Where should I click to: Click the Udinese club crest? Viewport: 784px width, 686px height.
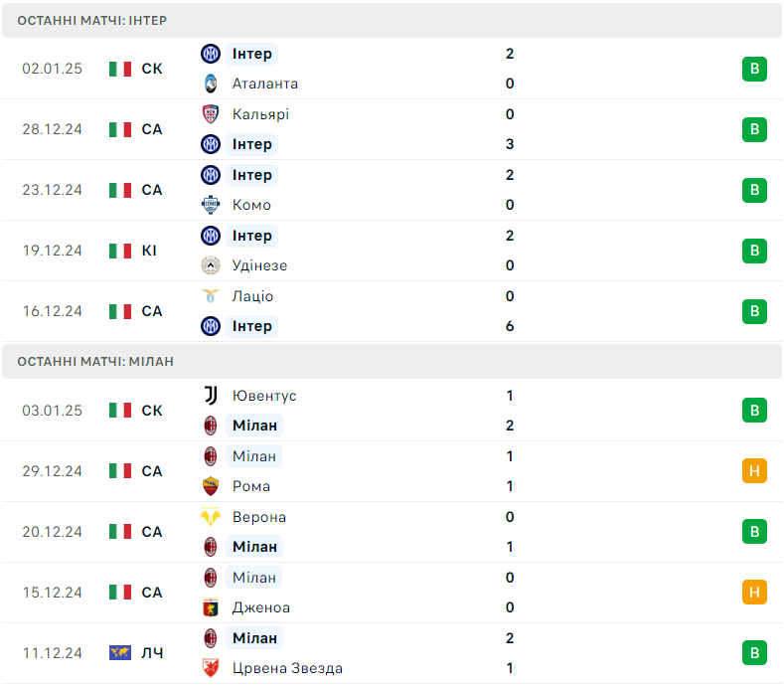click(210, 265)
